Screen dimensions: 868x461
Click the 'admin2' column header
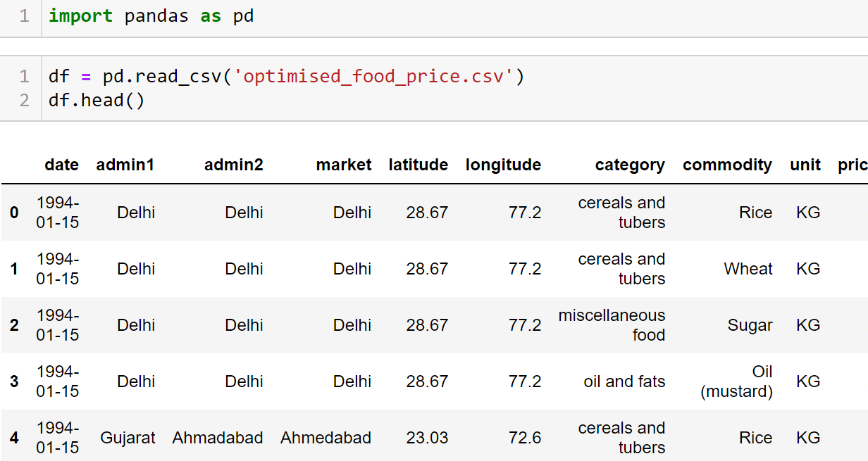click(x=233, y=165)
